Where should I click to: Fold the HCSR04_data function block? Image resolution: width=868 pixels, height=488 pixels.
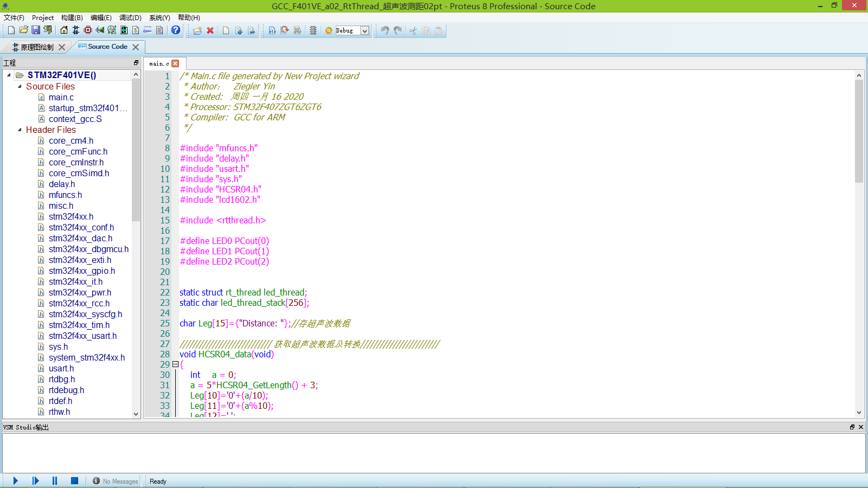pyautogui.click(x=175, y=364)
